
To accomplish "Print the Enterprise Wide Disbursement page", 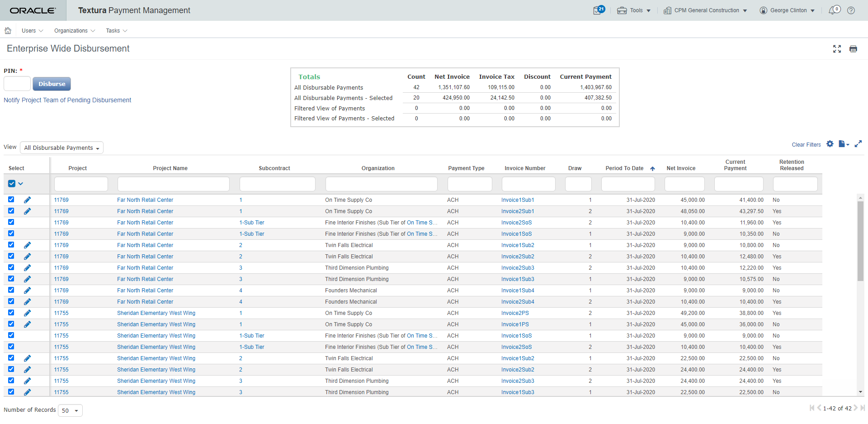I will [x=853, y=49].
